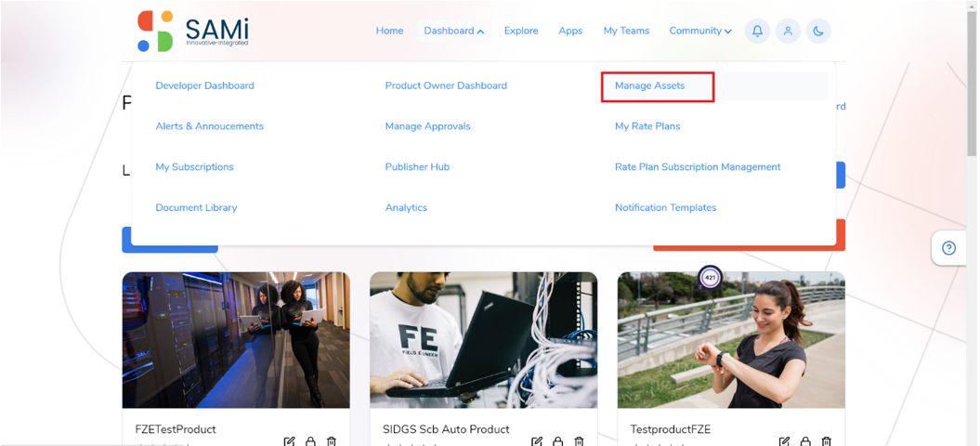
Task: Delete the FZETestProduct card
Action: [332, 441]
